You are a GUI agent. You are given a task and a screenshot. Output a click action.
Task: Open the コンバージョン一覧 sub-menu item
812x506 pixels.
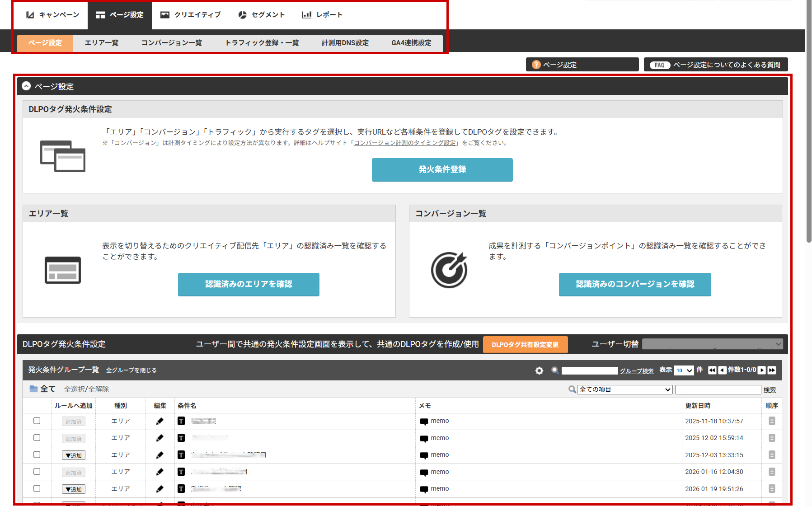tap(172, 43)
